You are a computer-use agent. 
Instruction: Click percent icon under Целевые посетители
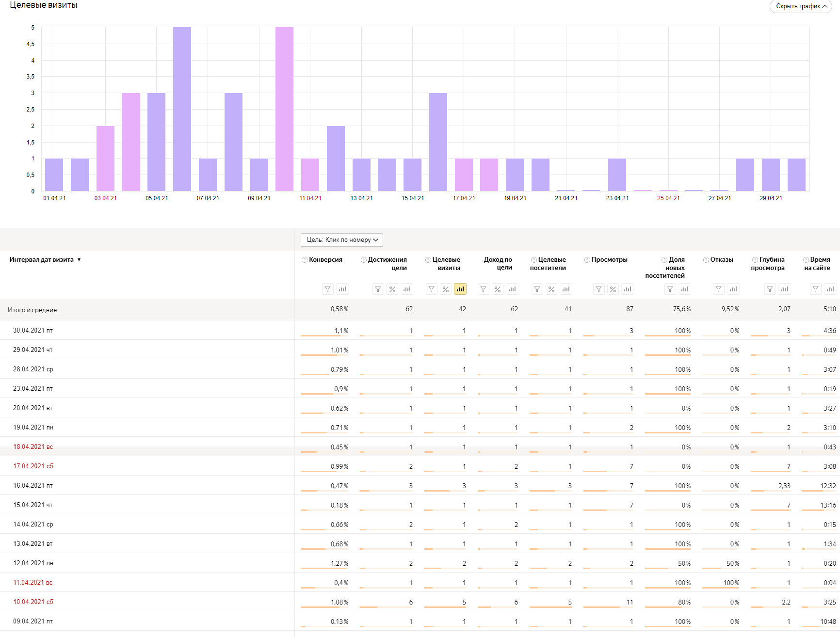coord(551,289)
